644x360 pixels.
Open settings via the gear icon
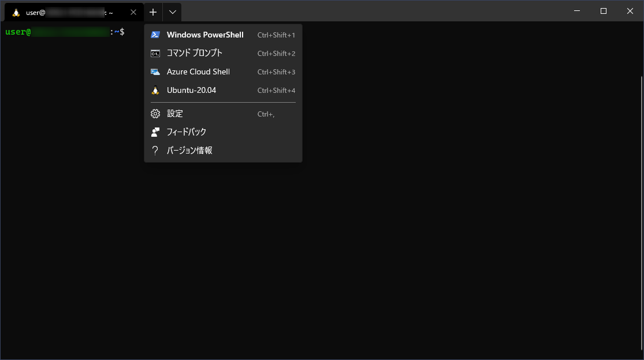click(x=155, y=114)
